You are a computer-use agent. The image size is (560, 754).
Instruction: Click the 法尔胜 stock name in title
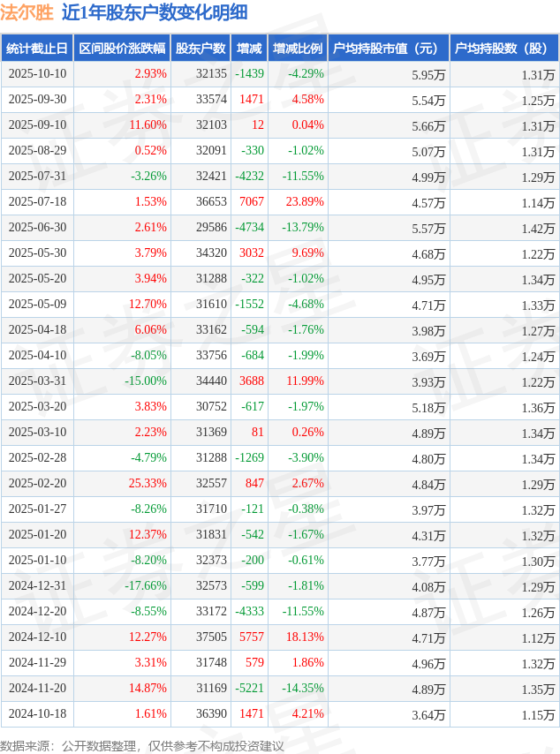pyautogui.click(x=26, y=12)
